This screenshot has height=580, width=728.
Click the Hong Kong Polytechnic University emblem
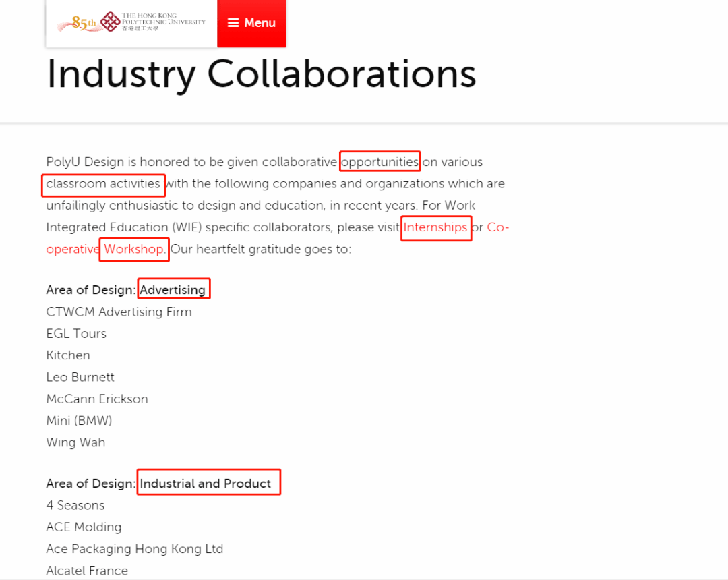click(x=110, y=22)
